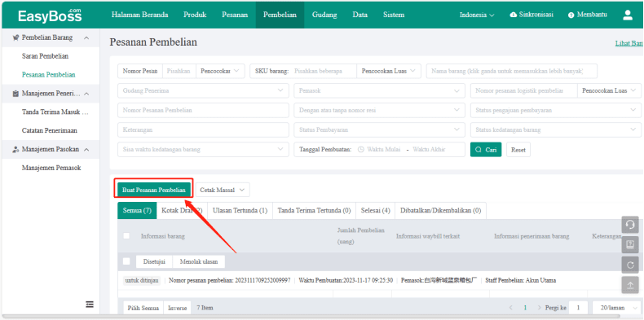Tick the header checkbox beside Informasi barang
Image resolution: width=644 pixels, height=320 pixels.
(x=126, y=235)
